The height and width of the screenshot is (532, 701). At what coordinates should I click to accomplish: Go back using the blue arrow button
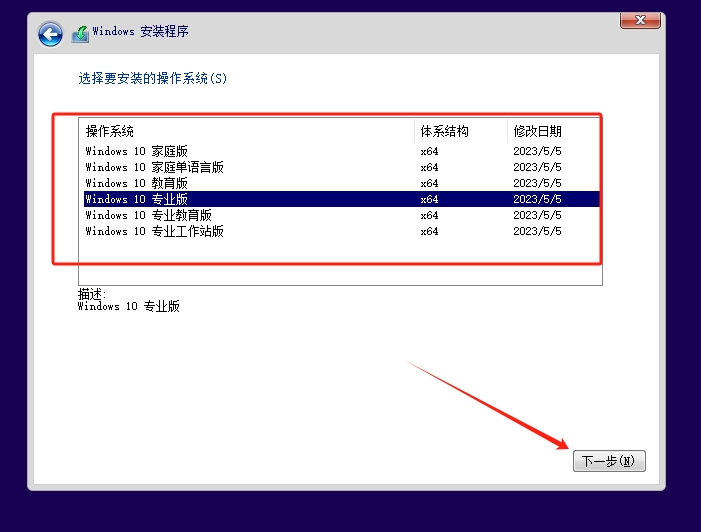50,34
